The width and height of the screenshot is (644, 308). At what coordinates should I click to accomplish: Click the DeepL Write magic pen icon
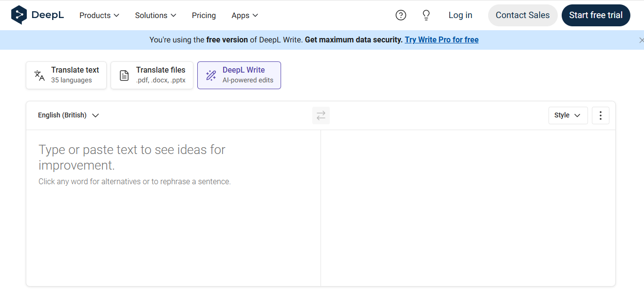coord(211,75)
